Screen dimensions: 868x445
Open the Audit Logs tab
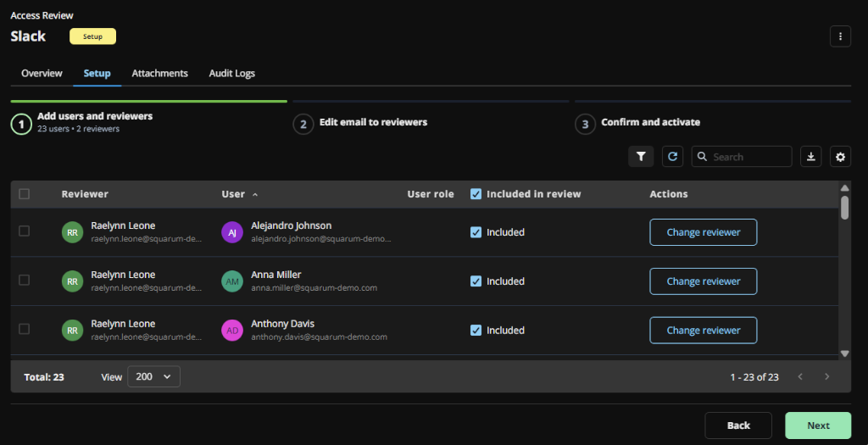(x=232, y=73)
